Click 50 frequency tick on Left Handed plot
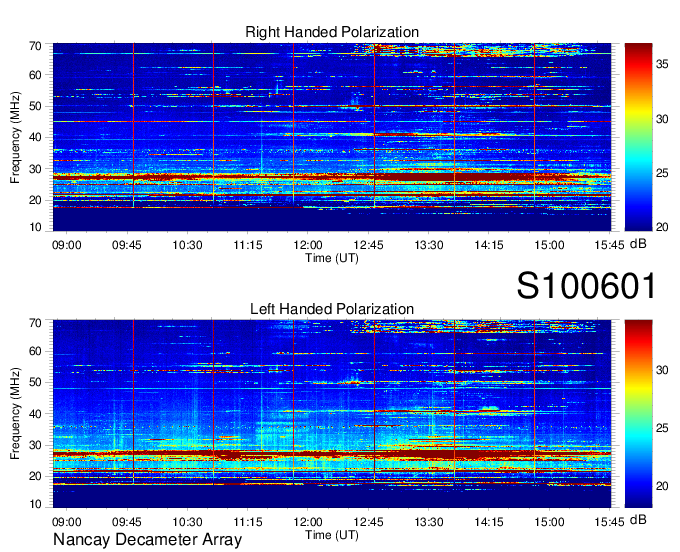 (x=35, y=382)
